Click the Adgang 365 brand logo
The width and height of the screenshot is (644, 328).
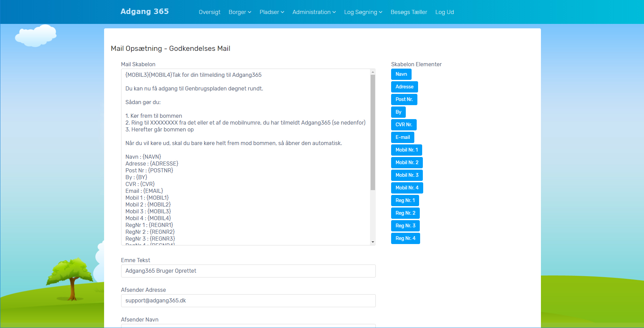(x=145, y=12)
